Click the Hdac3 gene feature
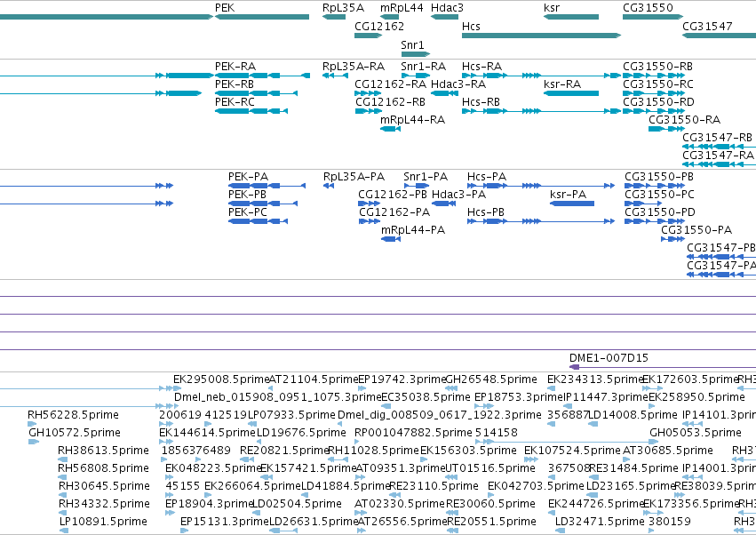The width and height of the screenshot is (756, 535). click(444, 17)
